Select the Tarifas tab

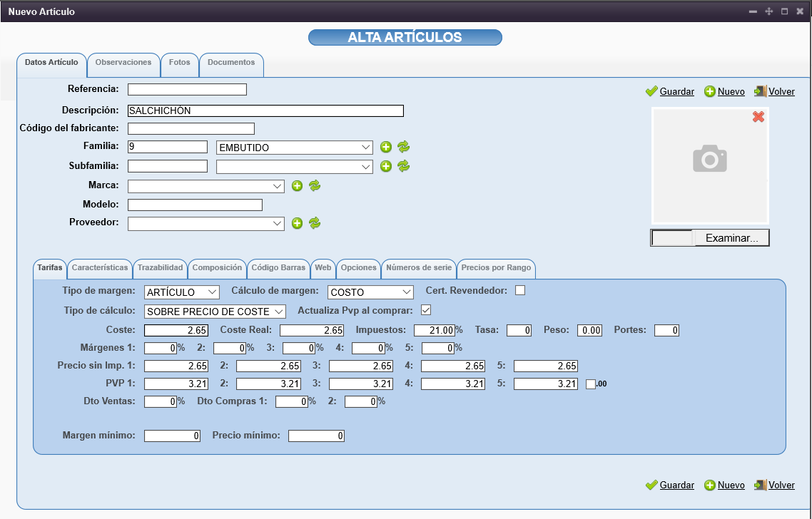tap(50, 268)
